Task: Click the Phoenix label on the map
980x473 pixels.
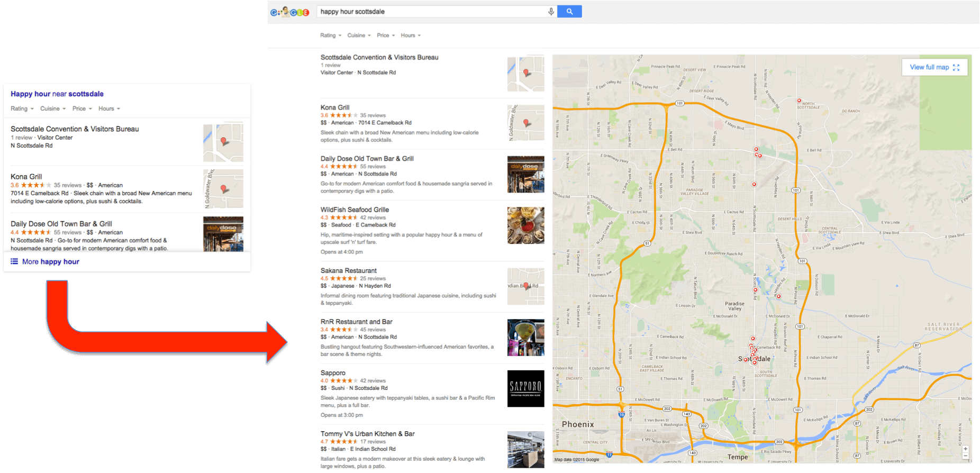Action: 578,424
